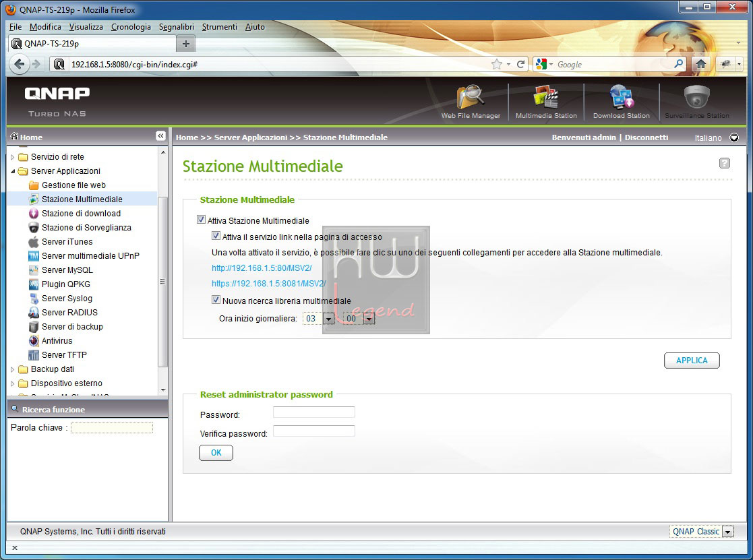
Task: Open Aiuto menu
Action: coord(255,27)
